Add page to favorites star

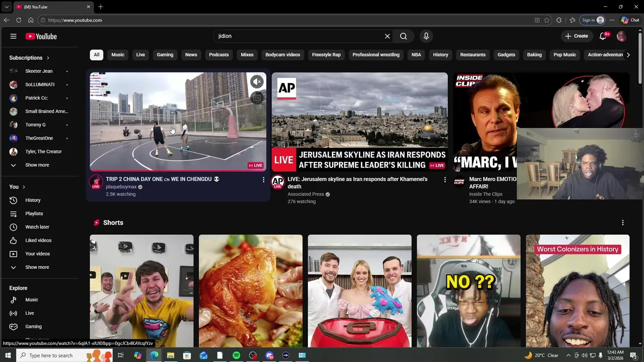click(547, 20)
